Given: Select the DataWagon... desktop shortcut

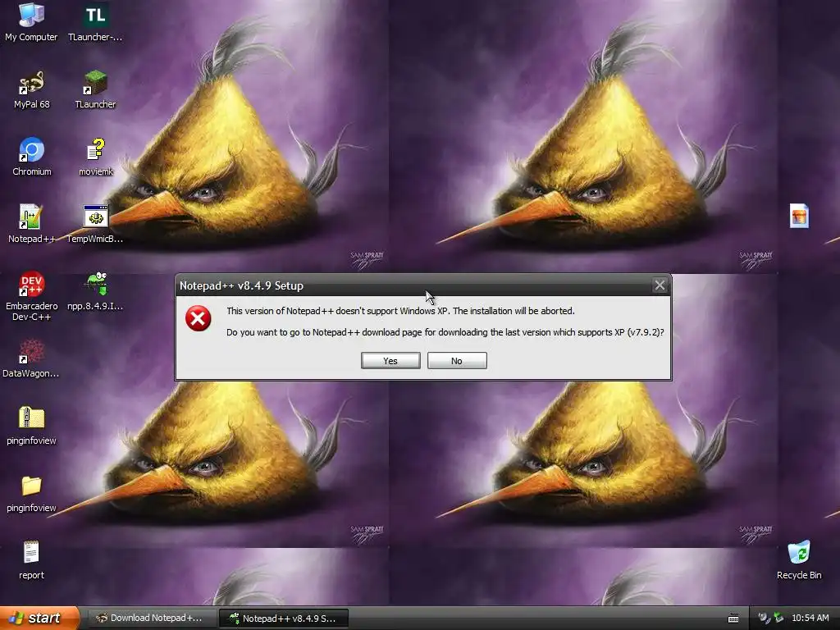Looking at the screenshot, I should 31,359.
